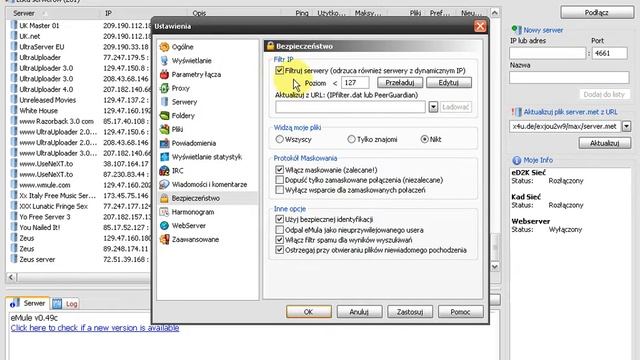Check Wyłącz wsparcie dla zamaskowanych połączeń

pyautogui.click(x=279, y=190)
